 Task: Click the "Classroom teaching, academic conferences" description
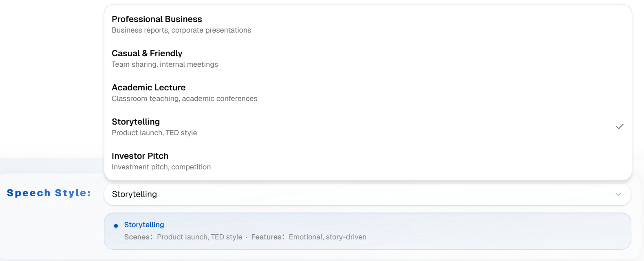pyautogui.click(x=184, y=99)
